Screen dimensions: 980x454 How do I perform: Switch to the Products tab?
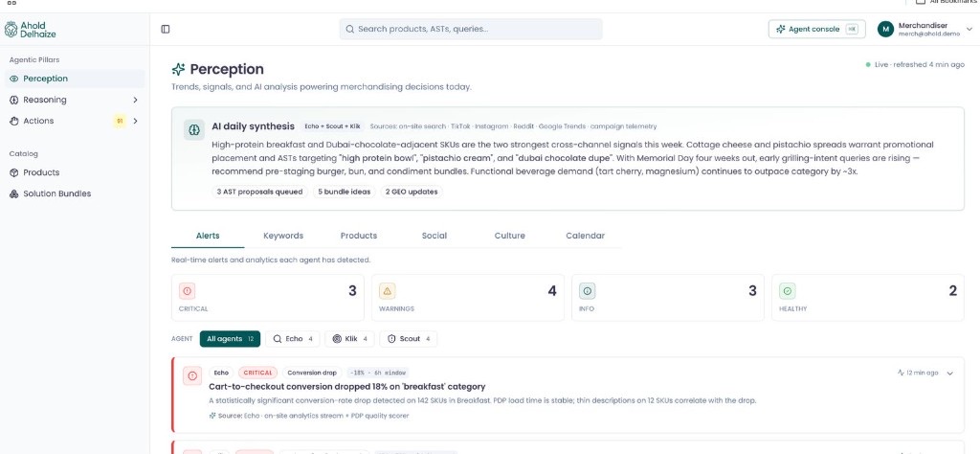click(x=359, y=236)
